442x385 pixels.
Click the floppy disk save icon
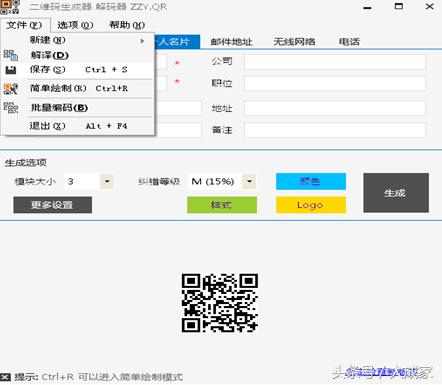11,70
